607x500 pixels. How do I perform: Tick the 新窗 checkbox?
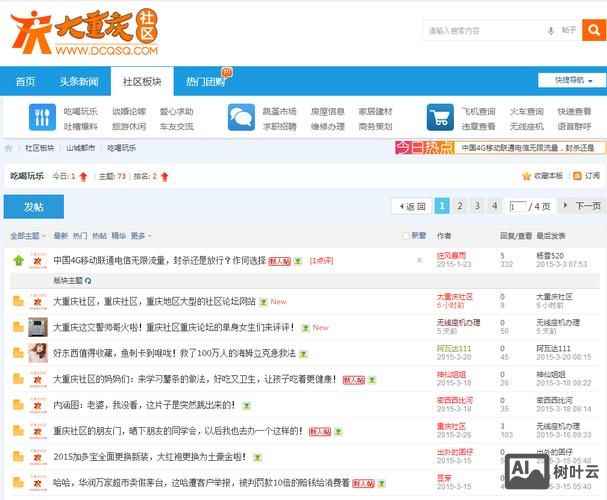[x=406, y=236]
